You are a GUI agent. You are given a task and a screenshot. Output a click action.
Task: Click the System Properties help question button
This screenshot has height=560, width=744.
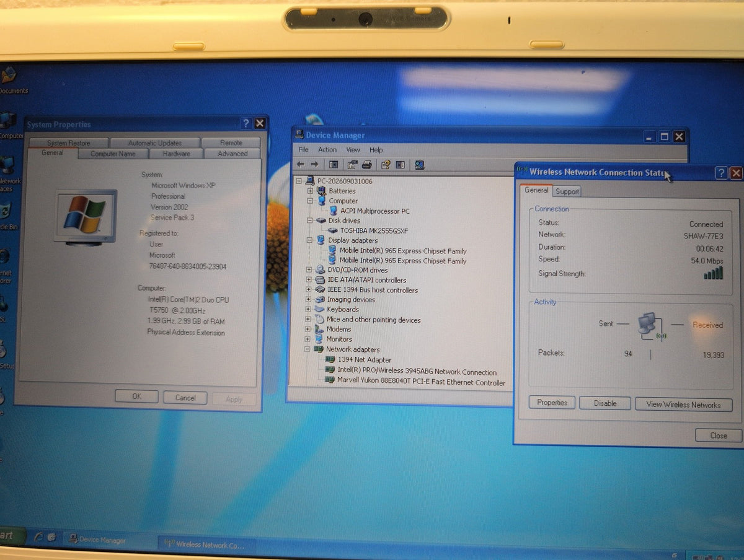(246, 123)
